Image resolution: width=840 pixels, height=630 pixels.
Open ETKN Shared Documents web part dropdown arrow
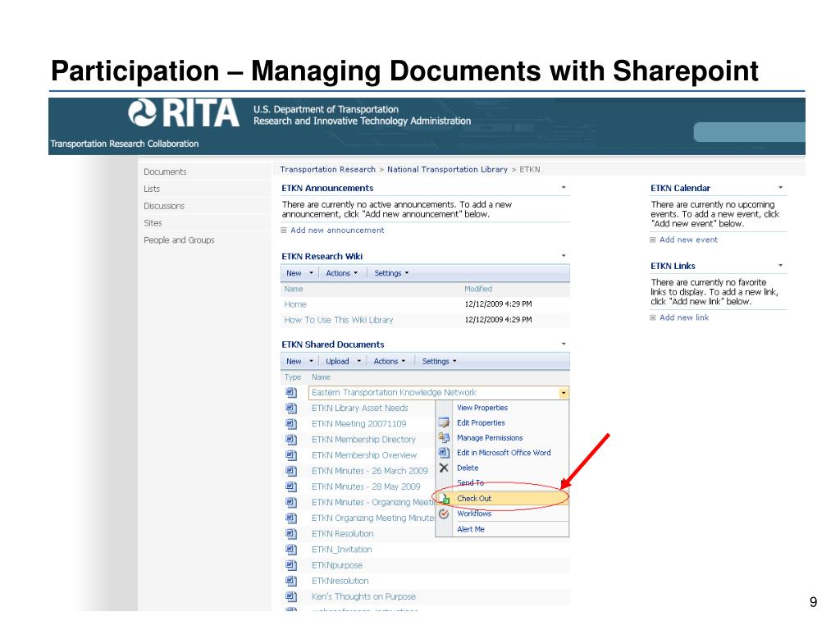pyautogui.click(x=564, y=344)
